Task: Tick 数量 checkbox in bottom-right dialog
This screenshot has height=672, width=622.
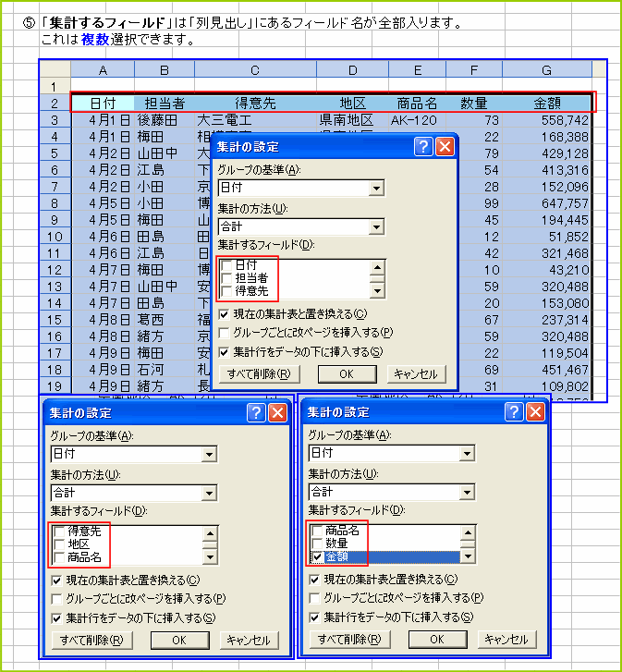Action: pos(317,544)
